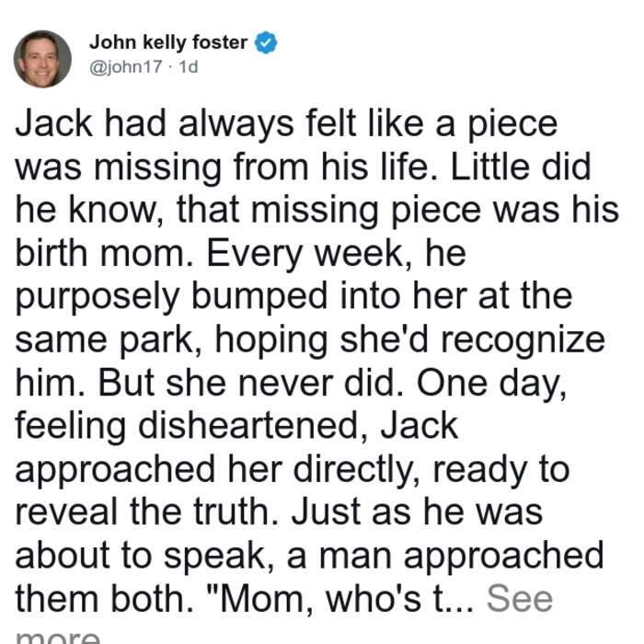This screenshot has width=644, height=644.
Task: Click the phrase "same park, hoping"
Action: coord(171,340)
